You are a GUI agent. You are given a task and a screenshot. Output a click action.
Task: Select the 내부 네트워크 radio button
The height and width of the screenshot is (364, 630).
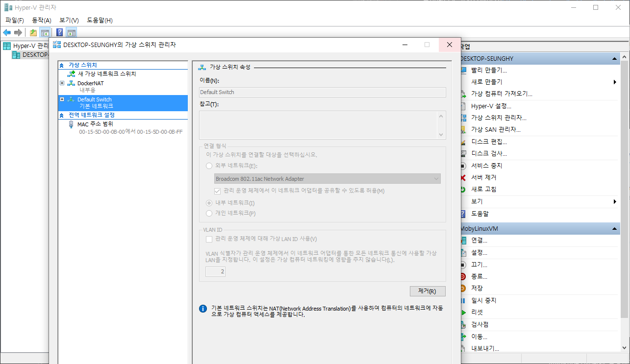point(209,203)
